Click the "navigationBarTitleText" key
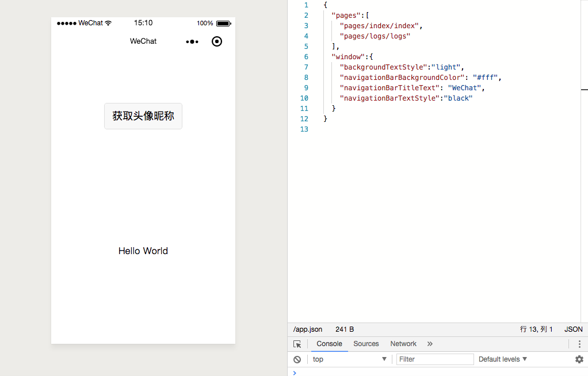The height and width of the screenshot is (376, 588). (390, 88)
